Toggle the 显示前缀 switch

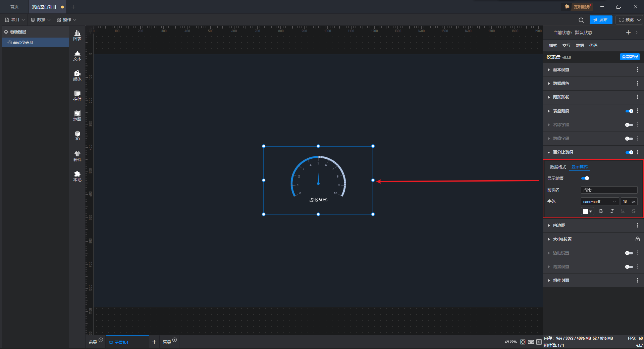pyautogui.click(x=585, y=178)
